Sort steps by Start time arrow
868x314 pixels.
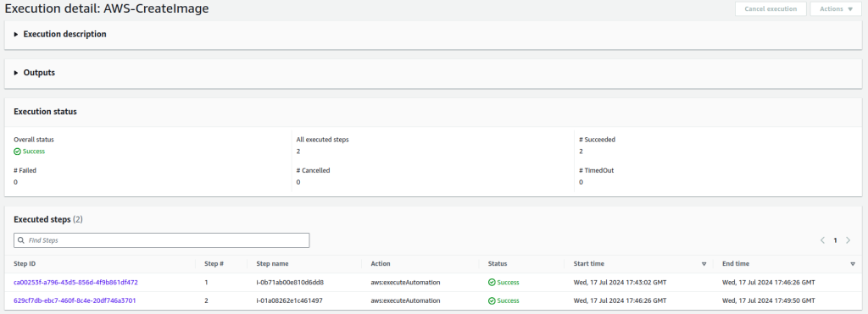pyautogui.click(x=704, y=264)
